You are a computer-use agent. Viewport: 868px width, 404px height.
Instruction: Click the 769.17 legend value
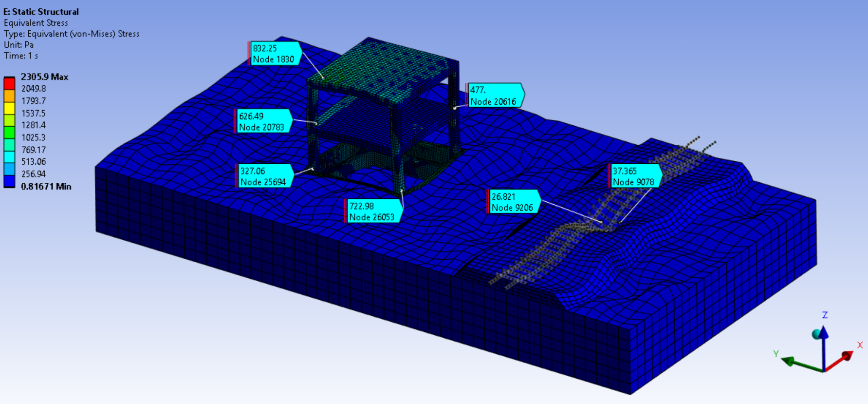point(34,150)
